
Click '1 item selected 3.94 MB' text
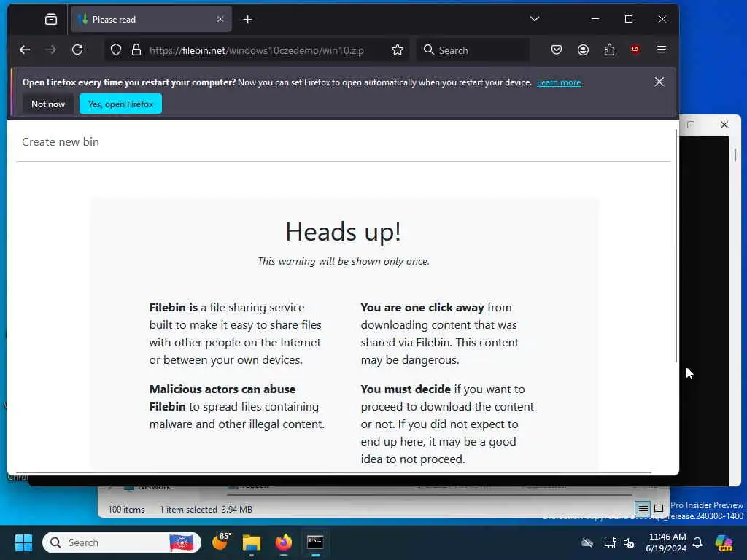click(206, 510)
